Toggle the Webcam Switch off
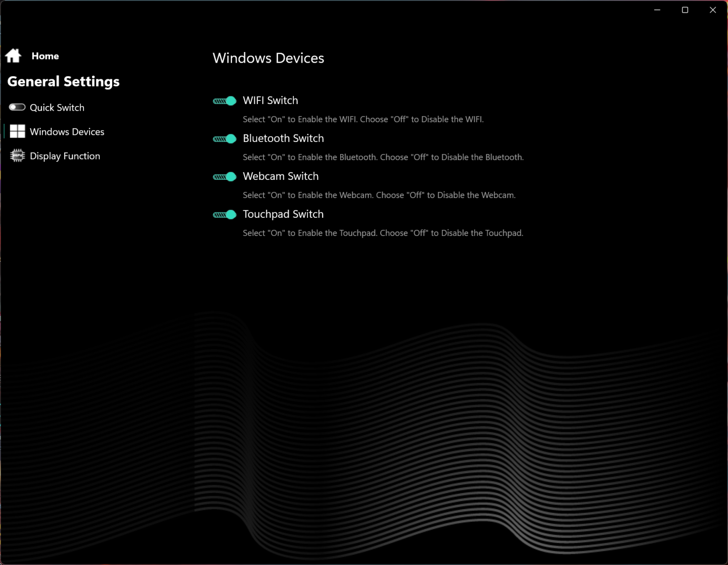 [x=224, y=177]
